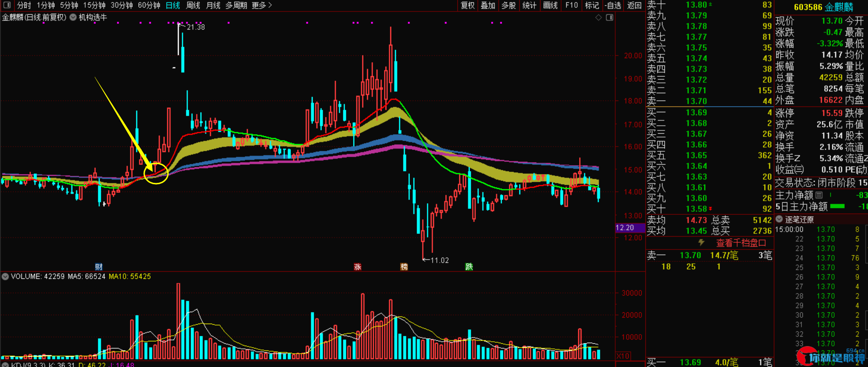Click the 12.20 price axis marker
Viewport: 868px width, 367px height.
(630, 228)
